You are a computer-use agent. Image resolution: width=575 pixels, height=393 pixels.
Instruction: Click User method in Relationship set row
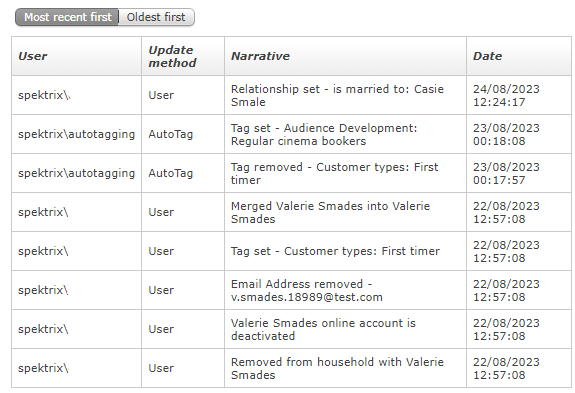click(x=161, y=95)
